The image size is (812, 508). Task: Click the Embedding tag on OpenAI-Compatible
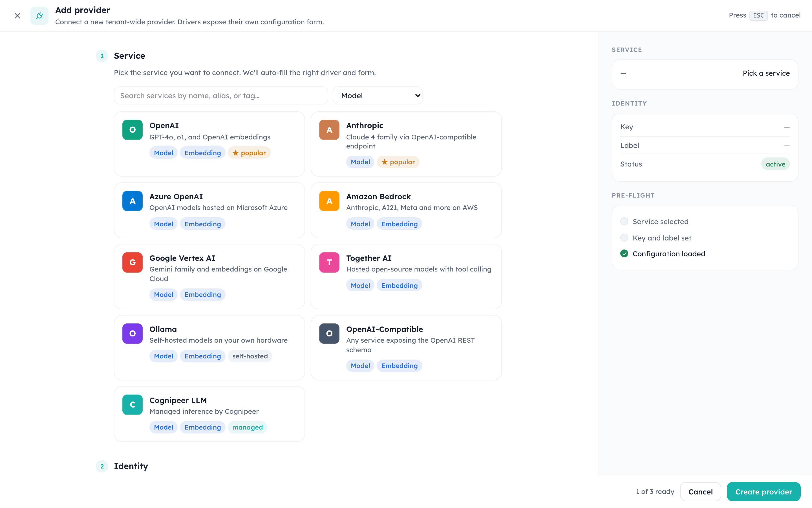pyautogui.click(x=399, y=365)
